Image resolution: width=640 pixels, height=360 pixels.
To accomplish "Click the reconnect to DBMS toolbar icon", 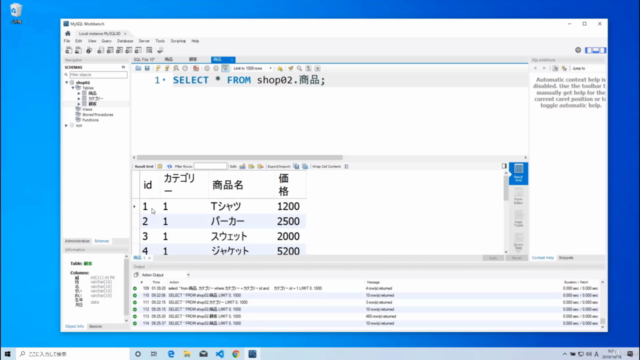I will tap(160, 50).
